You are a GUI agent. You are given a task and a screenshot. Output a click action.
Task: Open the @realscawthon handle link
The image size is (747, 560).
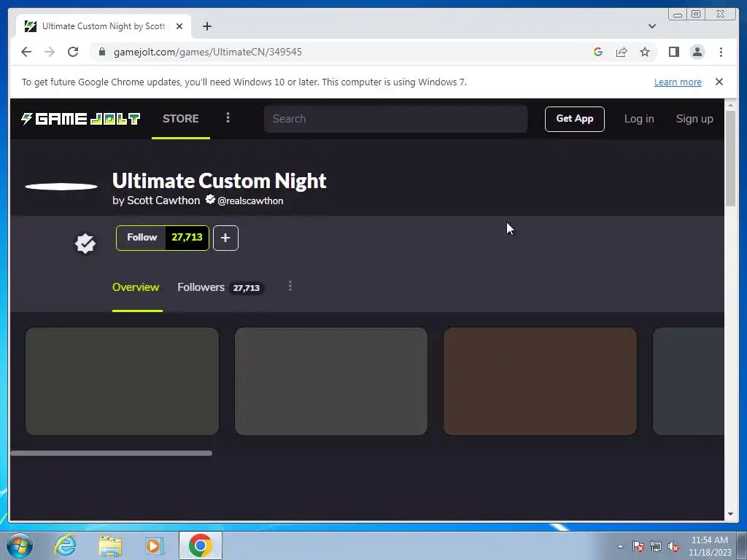point(250,201)
